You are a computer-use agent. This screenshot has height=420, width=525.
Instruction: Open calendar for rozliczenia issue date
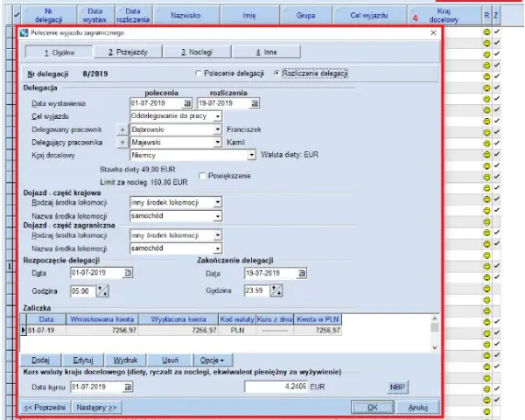(255, 103)
